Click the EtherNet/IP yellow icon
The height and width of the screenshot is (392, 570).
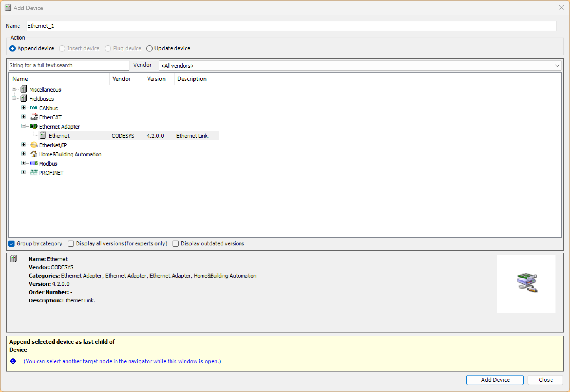33,145
